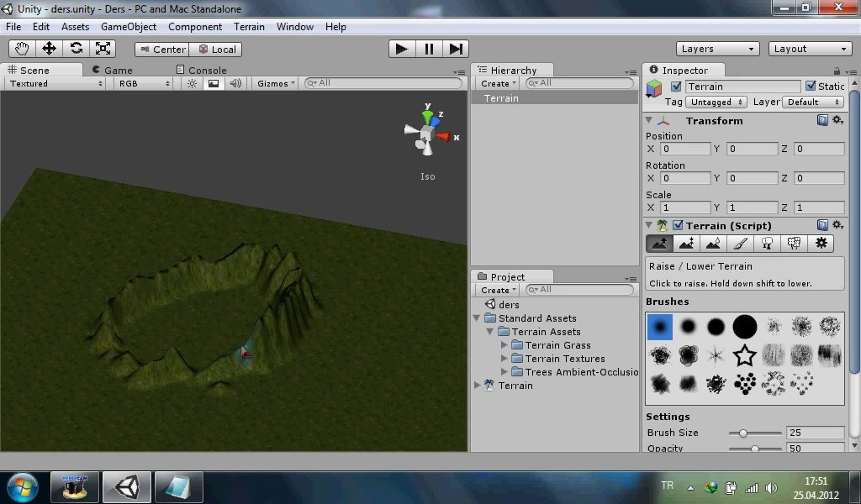Toggle scene audio speaker button

[235, 83]
